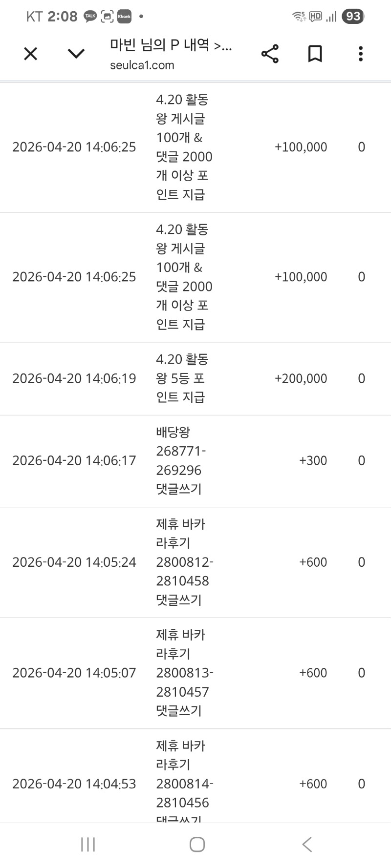Tap the KakaoTalk notification icon
The image size is (391, 868).
(x=90, y=17)
